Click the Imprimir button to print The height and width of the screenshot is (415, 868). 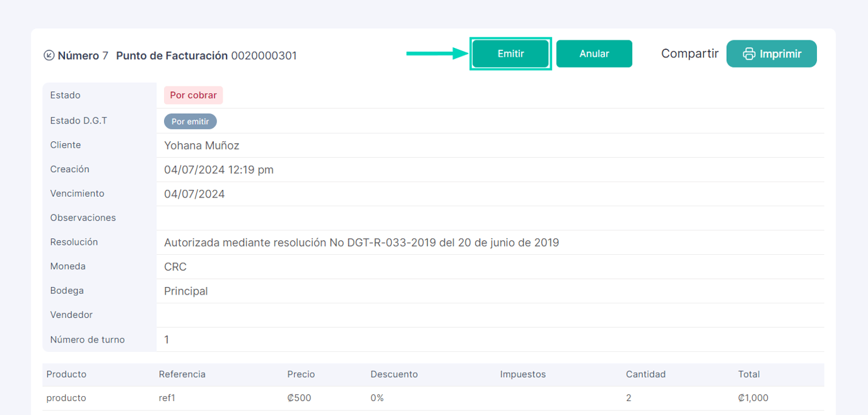click(x=771, y=54)
